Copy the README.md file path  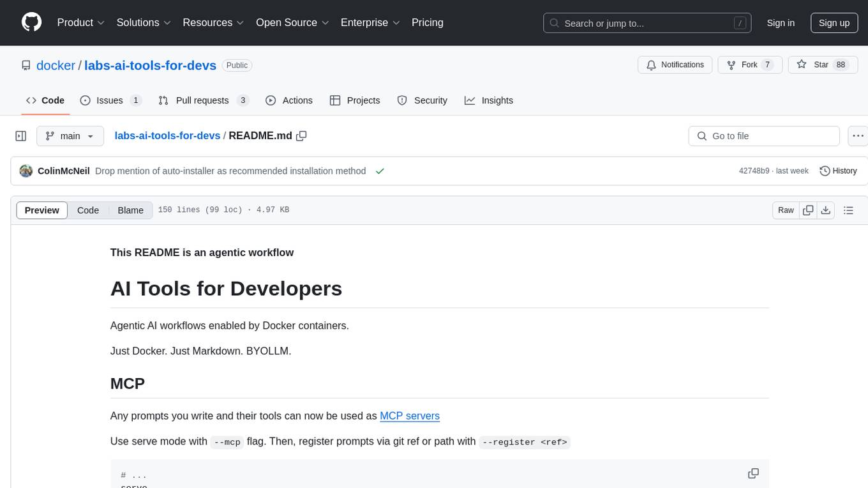[302, 135]
